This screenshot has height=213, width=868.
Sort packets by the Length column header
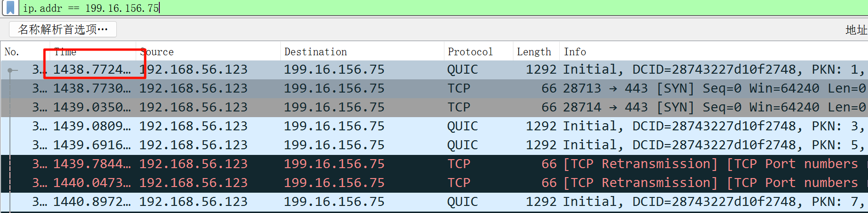pos(534,52)
